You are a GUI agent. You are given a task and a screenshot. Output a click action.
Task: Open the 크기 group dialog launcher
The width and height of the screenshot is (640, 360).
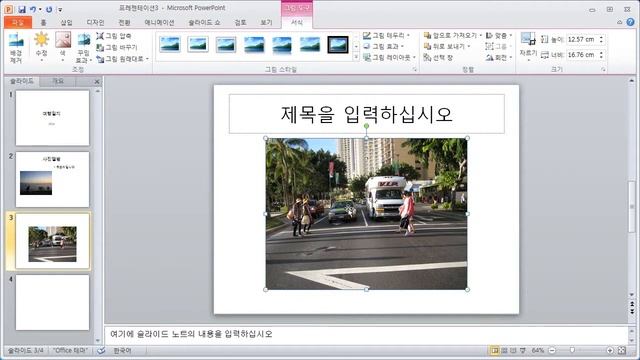603,70
